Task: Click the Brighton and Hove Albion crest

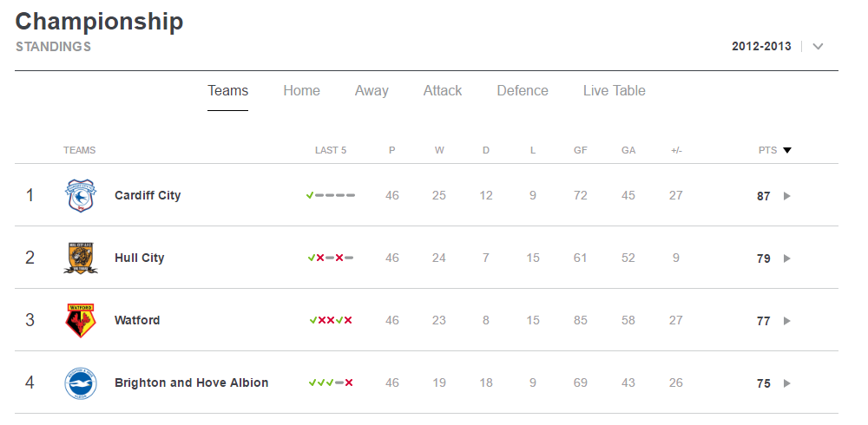Action: 81,383
